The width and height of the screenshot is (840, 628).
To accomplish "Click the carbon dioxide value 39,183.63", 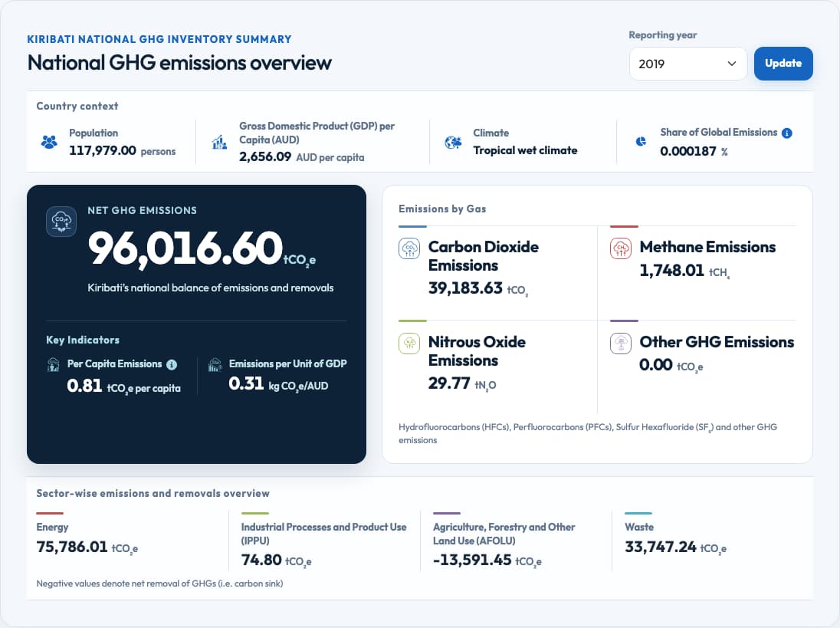I will tap(465, 288).
